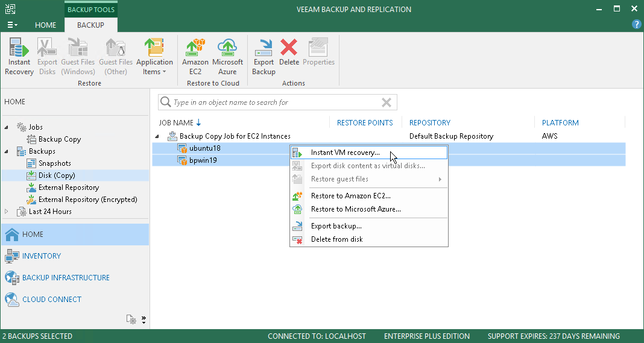Viewport: 644px width, 343px height.
Task: Click Default Backup Repository cell
Action: coord(451,136)
